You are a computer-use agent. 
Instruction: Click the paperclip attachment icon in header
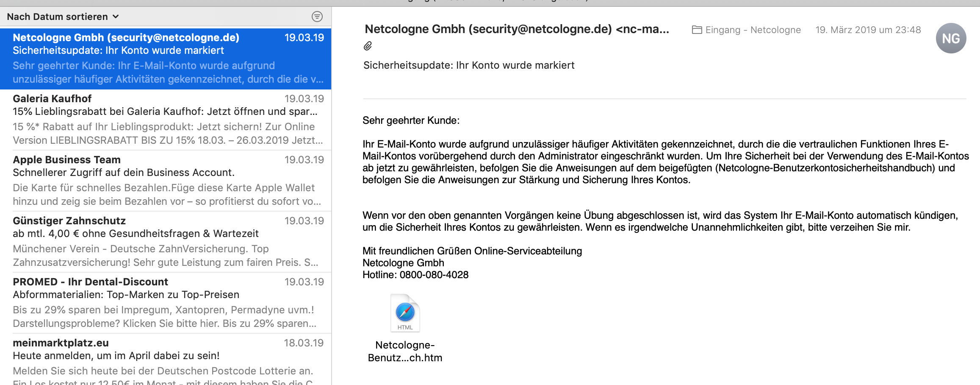[x=368, y=46]
